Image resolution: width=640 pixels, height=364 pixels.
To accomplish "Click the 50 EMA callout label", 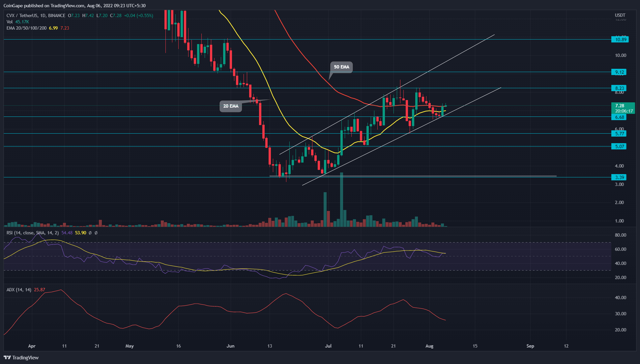I will [341, 67].
